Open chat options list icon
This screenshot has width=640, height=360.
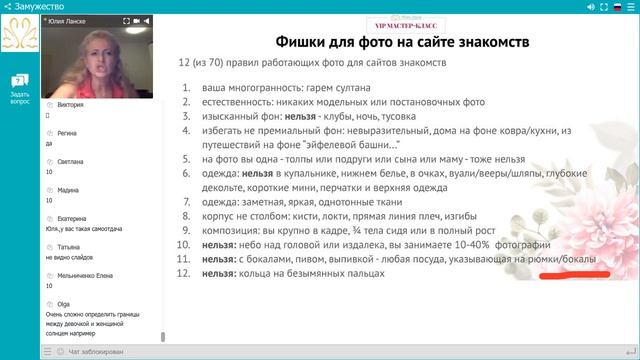pos(48,351)
